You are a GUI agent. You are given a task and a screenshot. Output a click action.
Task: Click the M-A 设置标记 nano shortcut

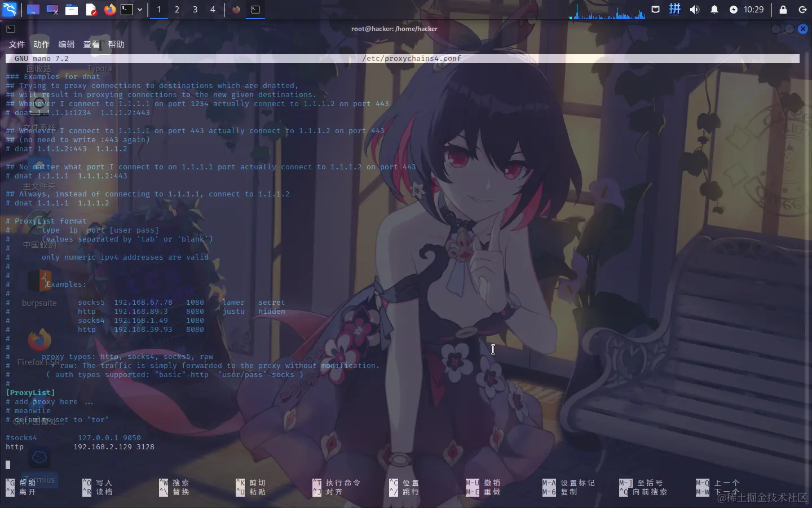click(x=569, y=483)
